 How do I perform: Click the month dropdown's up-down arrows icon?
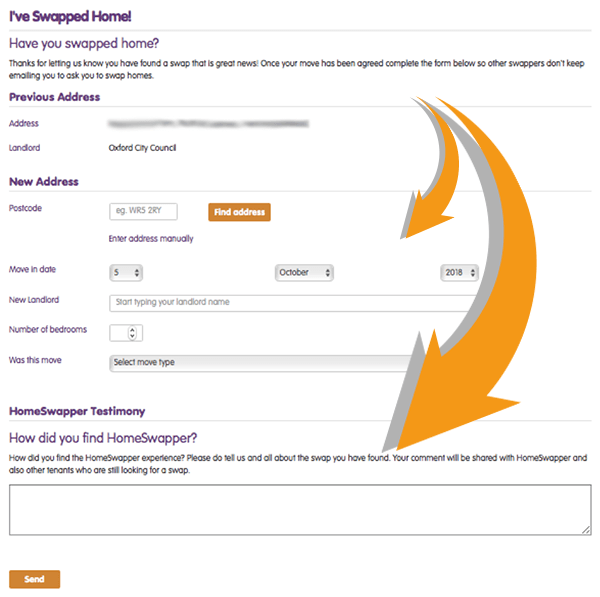click(x=328, y=273)
